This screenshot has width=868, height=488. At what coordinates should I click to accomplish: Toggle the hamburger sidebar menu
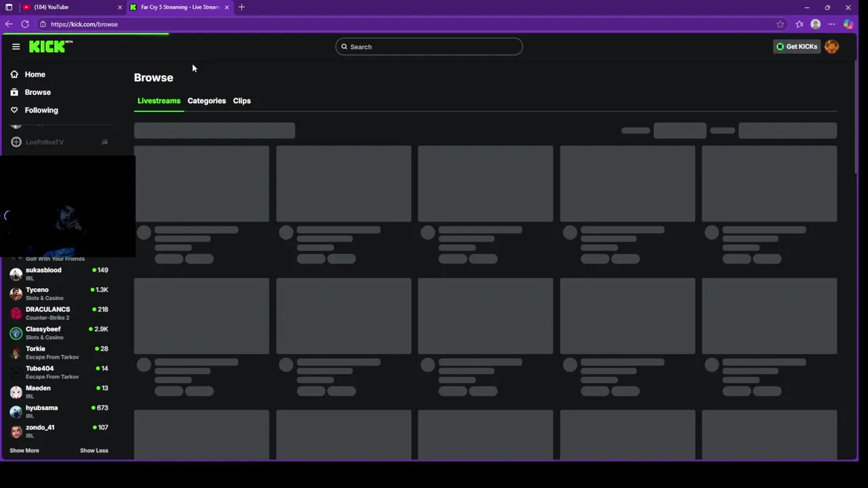tap(16, 47)
